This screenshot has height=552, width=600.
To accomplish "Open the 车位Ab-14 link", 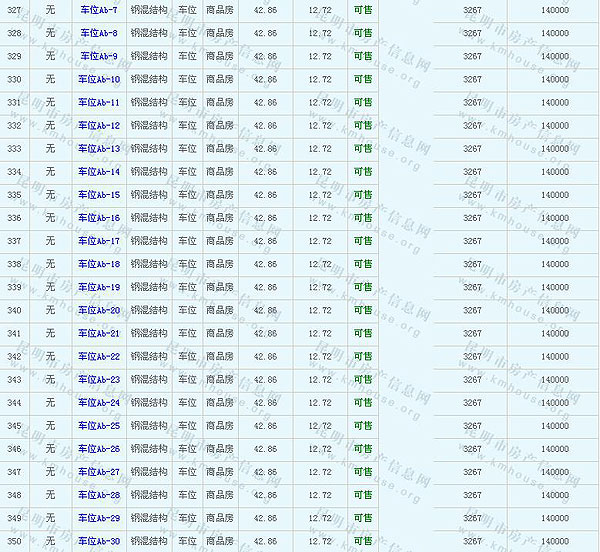I will (99, 171).
